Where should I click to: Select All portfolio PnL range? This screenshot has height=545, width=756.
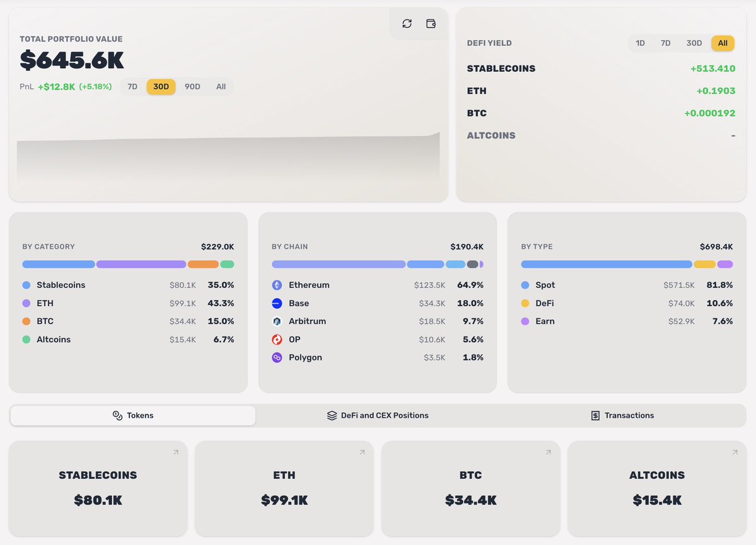click(221, 87)
